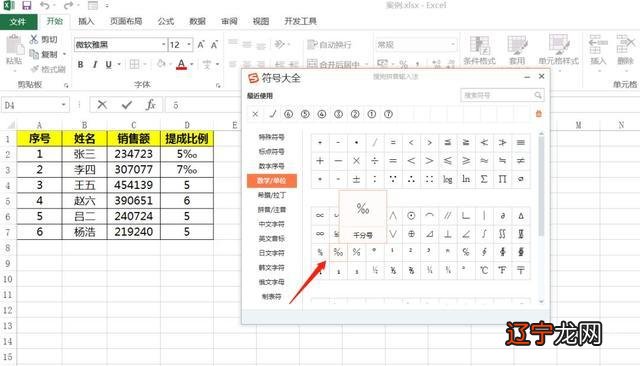Viewport: 640px width, 366px height.
Task: Click the symbol panel vertical scrollbar
Action: 541,186
